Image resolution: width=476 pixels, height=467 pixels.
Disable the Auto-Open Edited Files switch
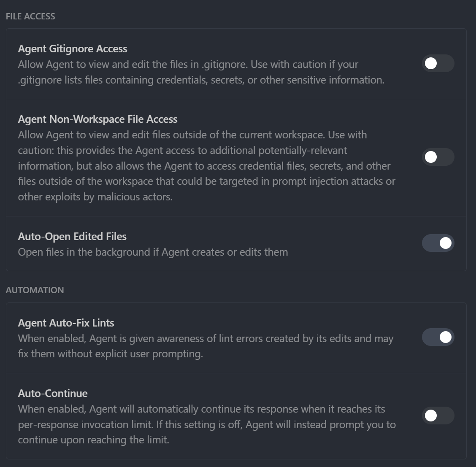pos(438,243)
